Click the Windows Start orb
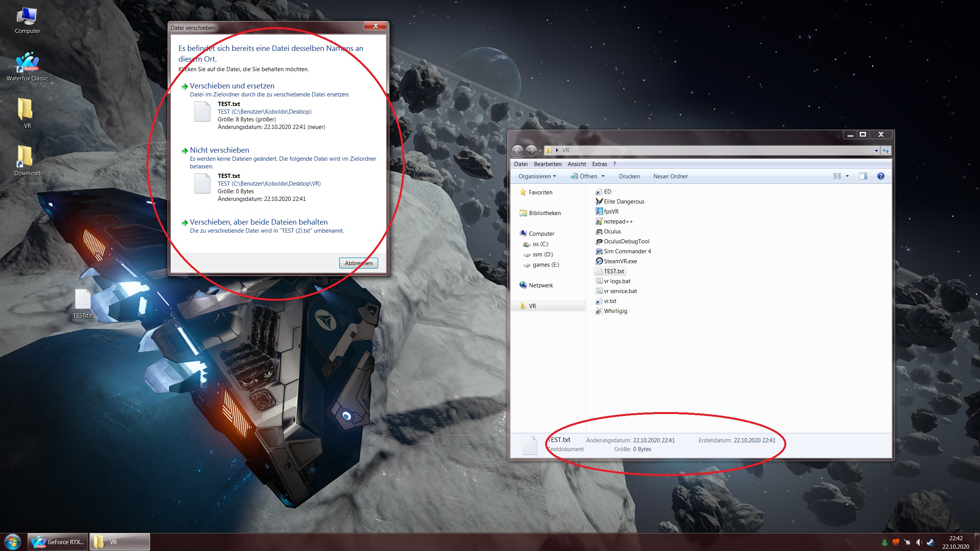 [12, 542]
